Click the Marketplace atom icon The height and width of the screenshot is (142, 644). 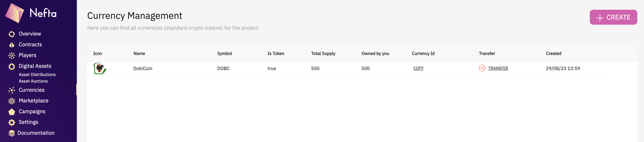[x=12, y=101]
